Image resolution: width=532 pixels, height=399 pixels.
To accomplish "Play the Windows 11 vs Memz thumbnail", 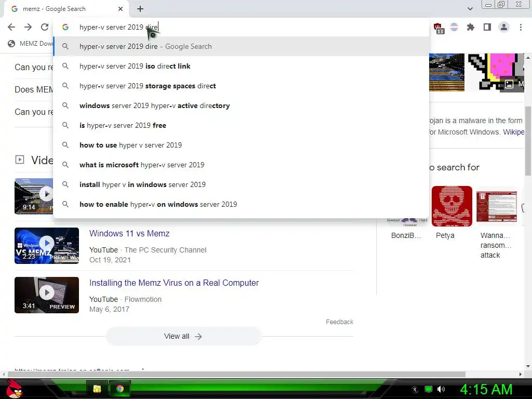I will [47, 246].
